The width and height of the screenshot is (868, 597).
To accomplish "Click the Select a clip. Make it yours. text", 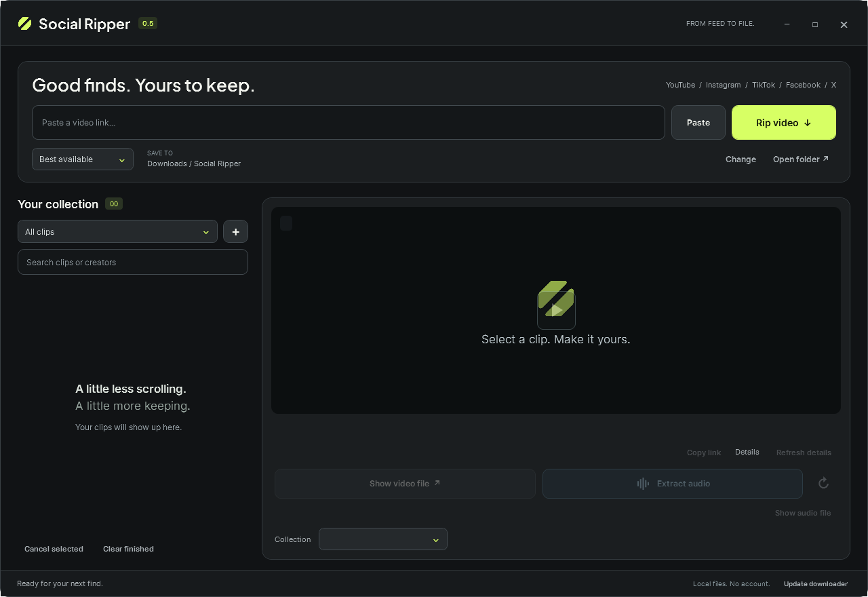I will pos(556,339).
